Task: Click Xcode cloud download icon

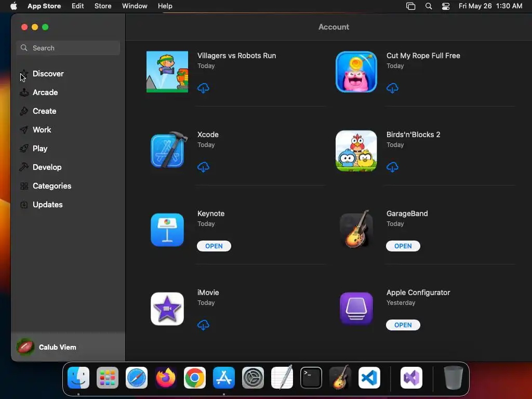Action: [x=203, y=167]
